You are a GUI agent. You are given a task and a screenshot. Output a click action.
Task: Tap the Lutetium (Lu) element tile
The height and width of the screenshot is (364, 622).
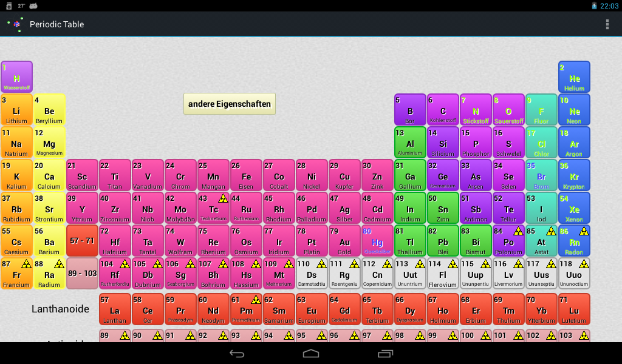coord(574,309)
